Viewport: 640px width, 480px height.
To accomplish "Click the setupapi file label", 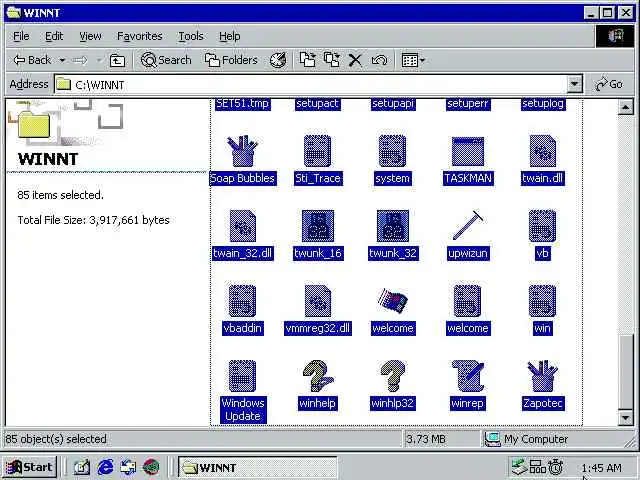I will [x=393, y=104].
